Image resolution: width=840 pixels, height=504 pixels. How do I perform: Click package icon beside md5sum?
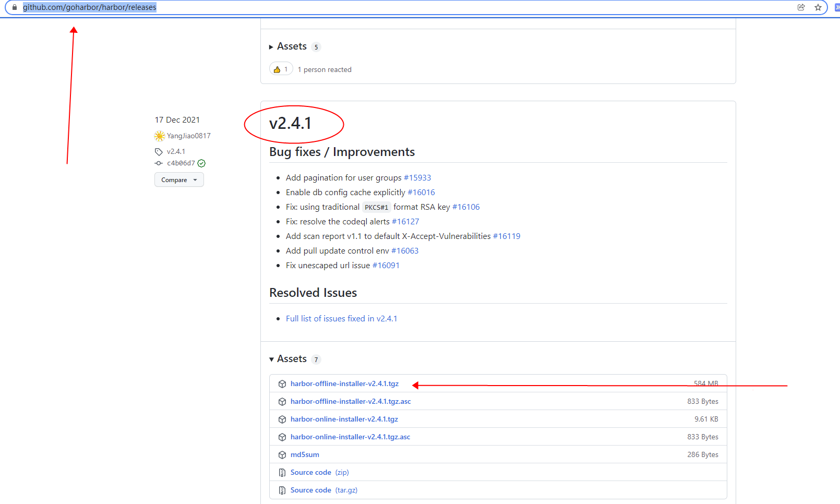pyautogui.click(x=282, y=455)
